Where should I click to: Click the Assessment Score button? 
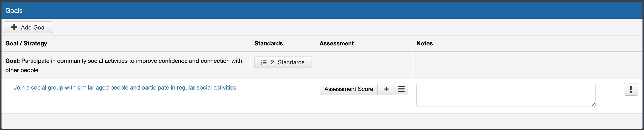click(348, 89)
